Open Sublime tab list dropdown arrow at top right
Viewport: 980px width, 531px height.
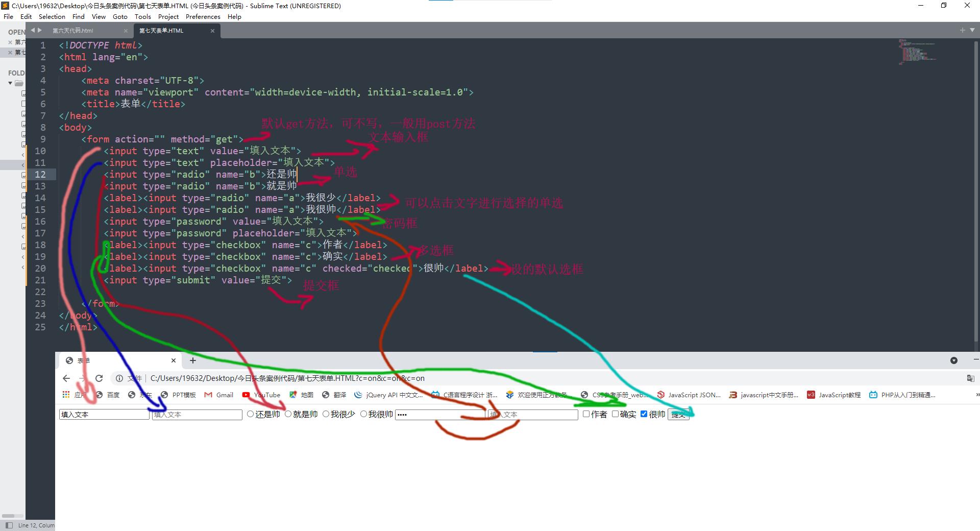pos(972,30)
